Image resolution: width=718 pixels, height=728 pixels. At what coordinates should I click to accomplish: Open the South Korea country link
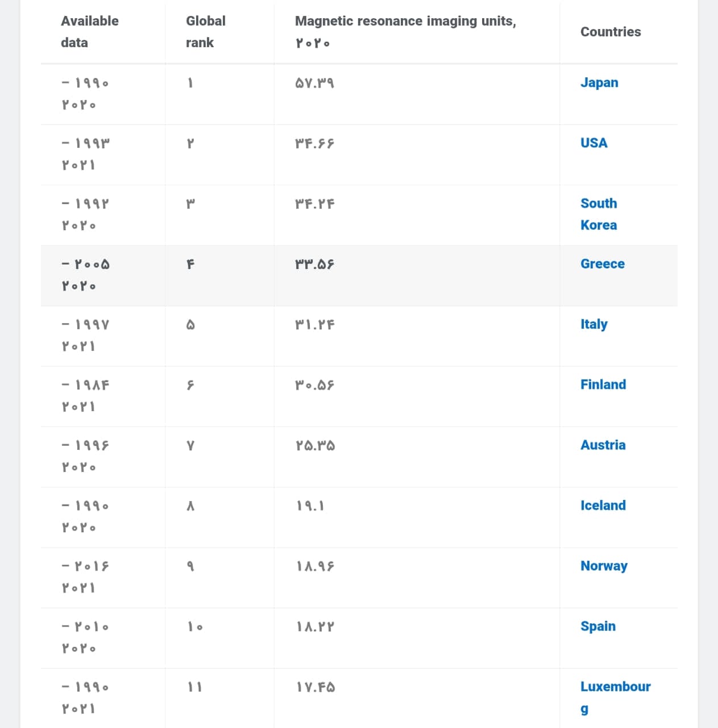click(x=599, y=214)
